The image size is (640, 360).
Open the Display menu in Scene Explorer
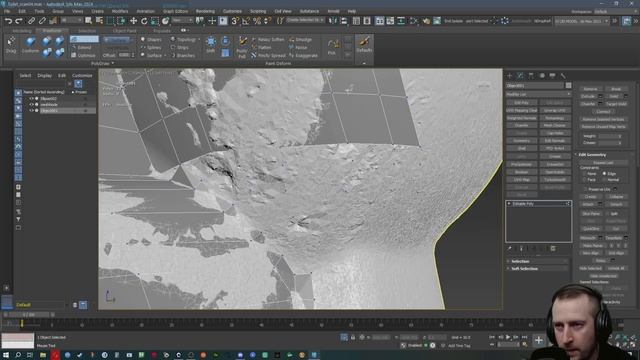click(44, 76)
